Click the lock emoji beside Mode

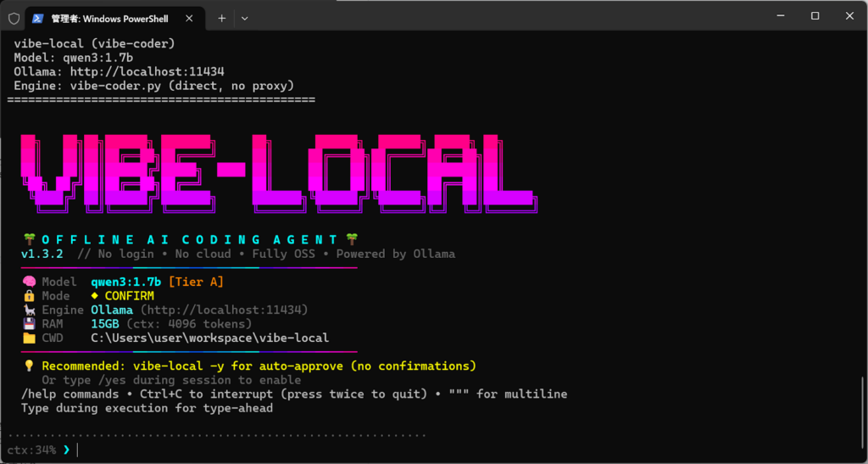click(x=28, y=296)
